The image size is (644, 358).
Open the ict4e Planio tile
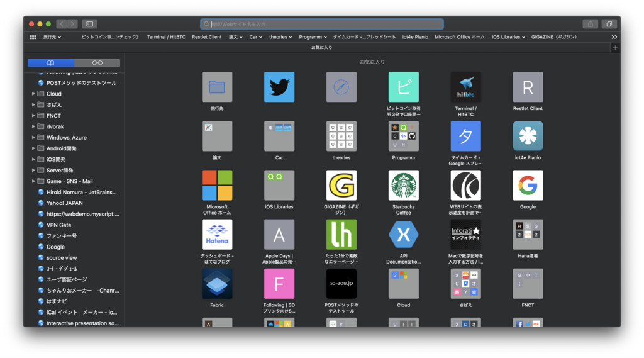click(x=528, y=136)
